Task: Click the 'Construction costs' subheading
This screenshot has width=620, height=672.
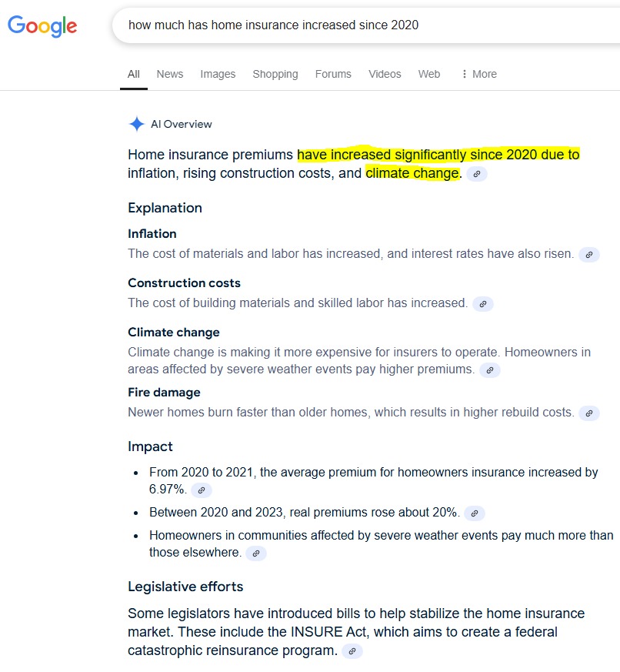Action: (x=184, y=283)
